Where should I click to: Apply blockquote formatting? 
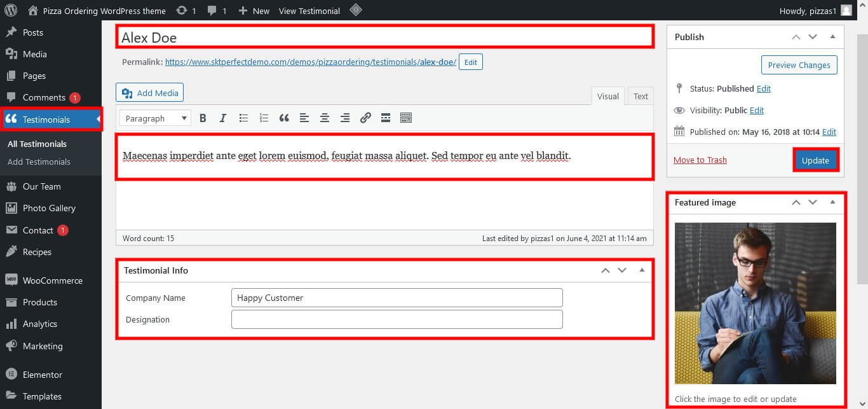click(x=284, y=118)
